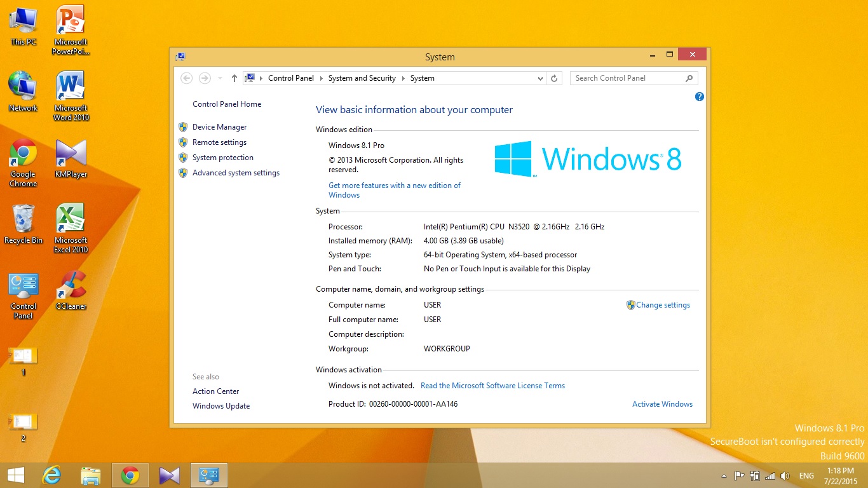Open File Explorer from taskbar
868x488 pixels.
point(91,475)
